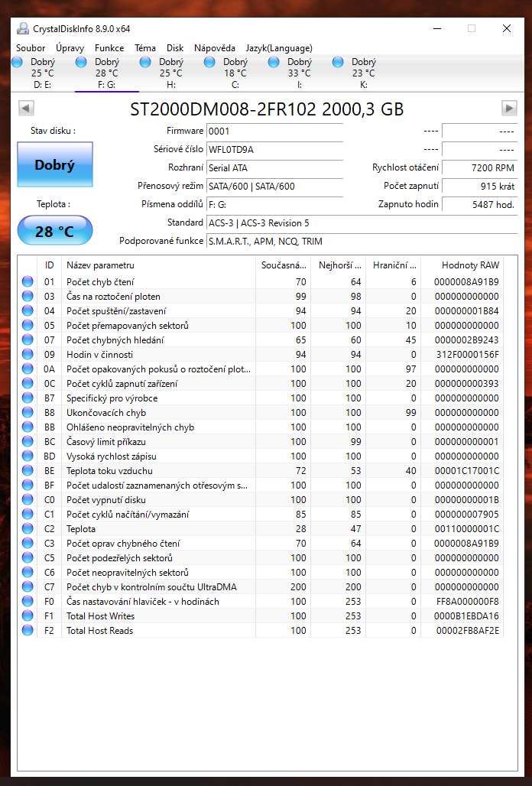Click status icon for Ohlášeno neopravitelných chyb
The height and width of the screenshot is (786, 532).
point(28,427)
